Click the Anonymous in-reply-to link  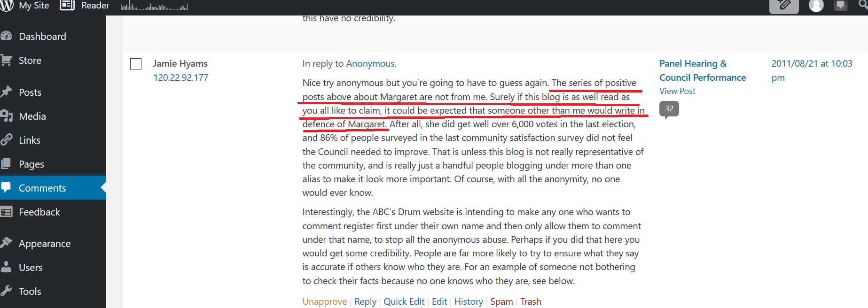tap(370, 64)
